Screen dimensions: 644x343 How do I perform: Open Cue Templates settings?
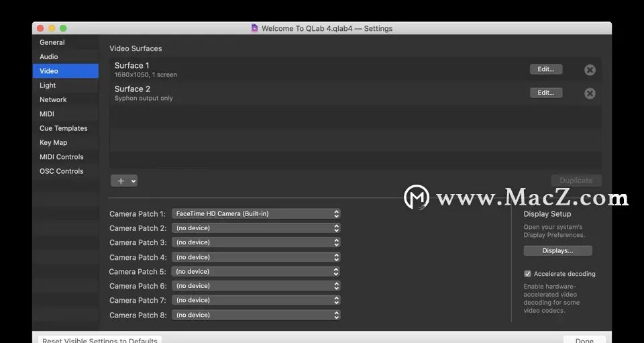(66, 128)
